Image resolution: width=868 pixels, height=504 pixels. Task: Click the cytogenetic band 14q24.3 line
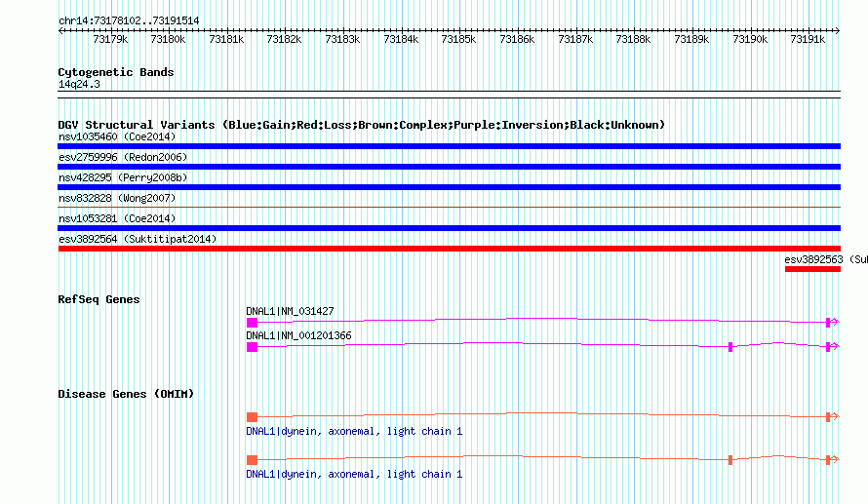point(449,95)
